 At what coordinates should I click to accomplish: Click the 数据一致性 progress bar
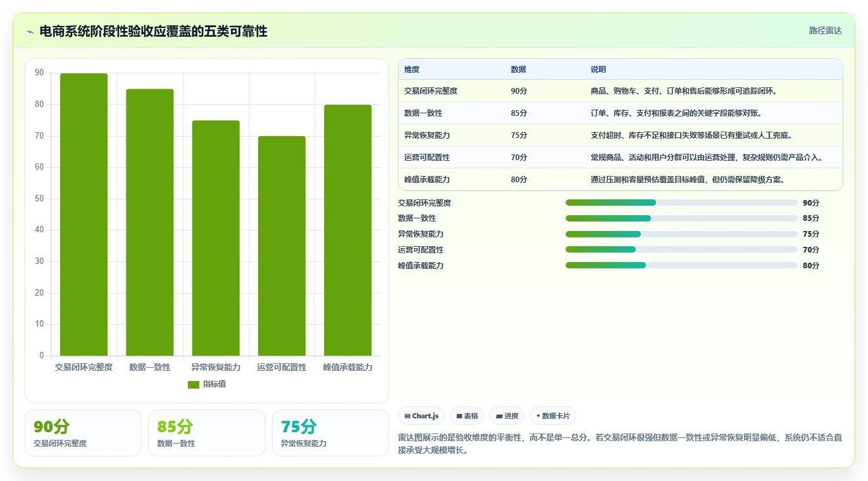pos(681,218)
